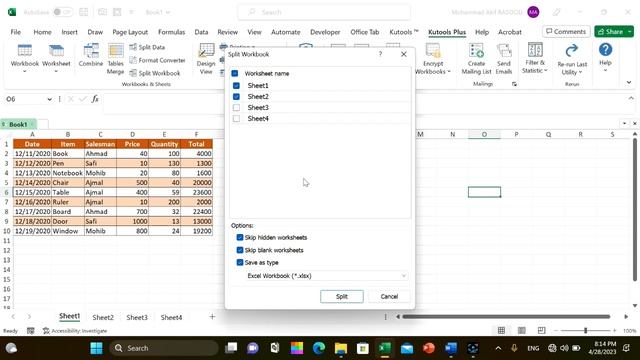Open Create Mailing List tool

click(476, 59)
